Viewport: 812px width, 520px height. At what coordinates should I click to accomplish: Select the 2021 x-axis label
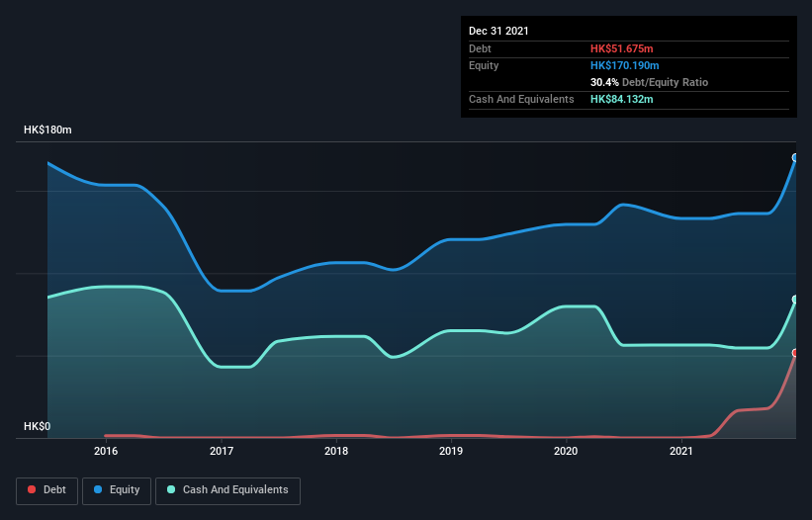pyautogui.click(x=681, y=451)
